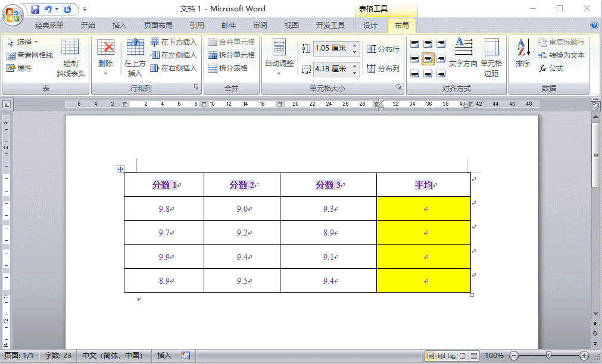
Task: Toggle ruler display above scrollbar
Action: [595, 105]
